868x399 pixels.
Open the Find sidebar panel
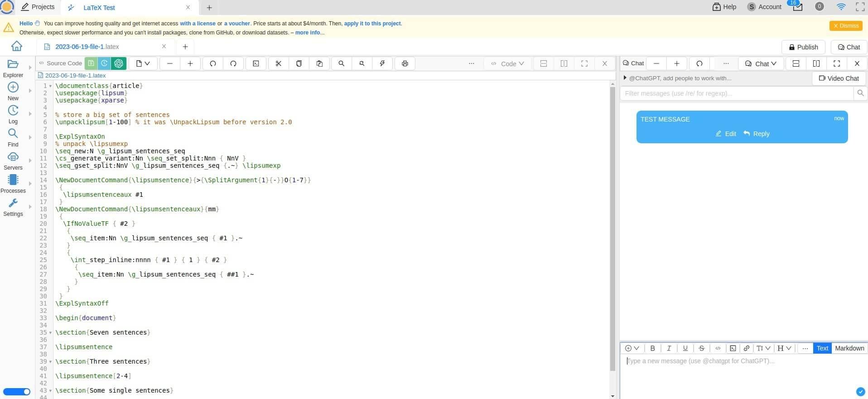tap(13, 138)
